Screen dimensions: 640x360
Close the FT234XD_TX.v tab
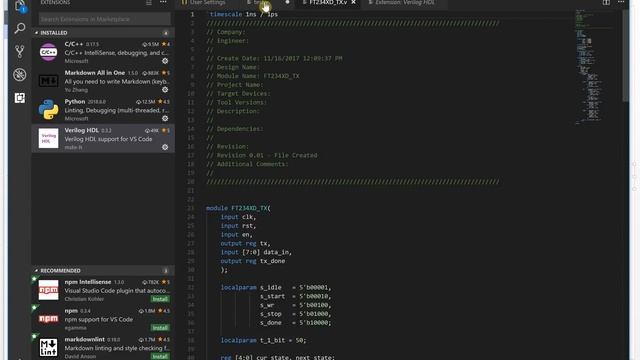click(353, 2)
